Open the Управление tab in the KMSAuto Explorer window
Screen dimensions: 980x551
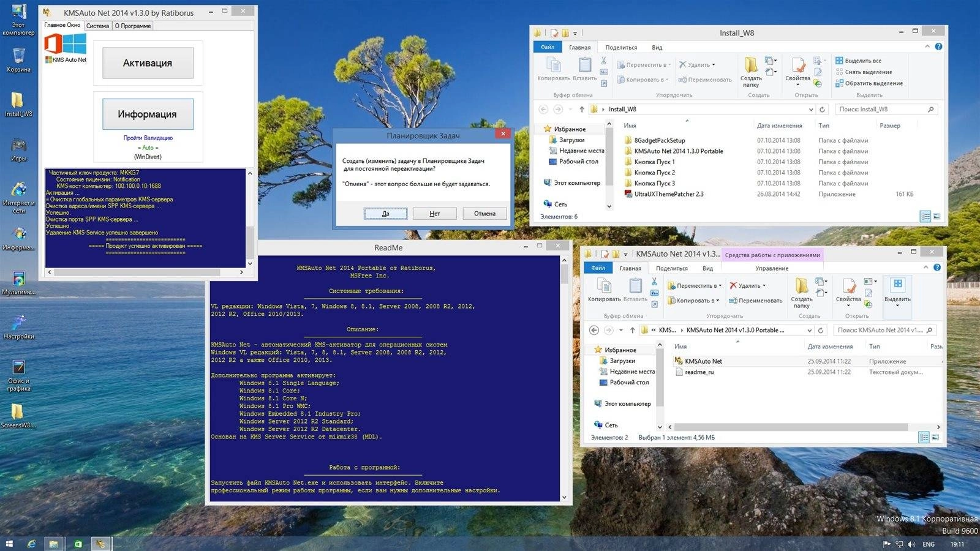pos(772,268)
